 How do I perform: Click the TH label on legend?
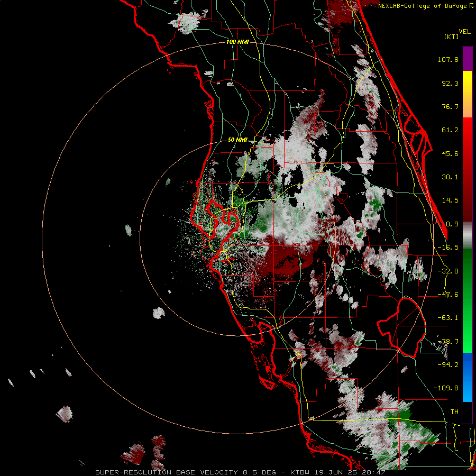pos(454,412)
